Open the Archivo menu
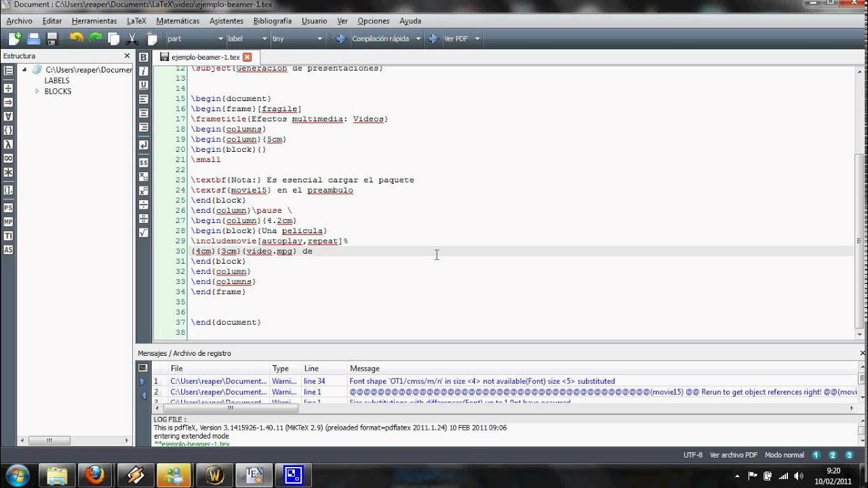868x488 pixels. [20, 21]
